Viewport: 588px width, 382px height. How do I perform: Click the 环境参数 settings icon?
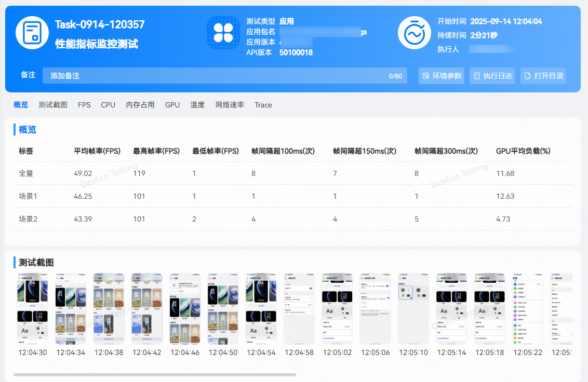coord(426,76)
